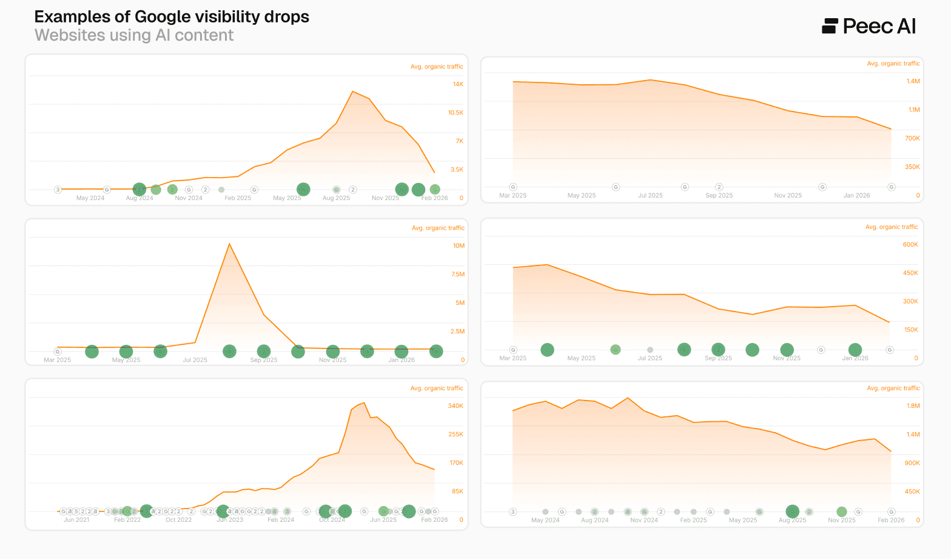Select light green marker above Jun 2025 in 340K chart
The image size is (951, 560).
(383, 512)
